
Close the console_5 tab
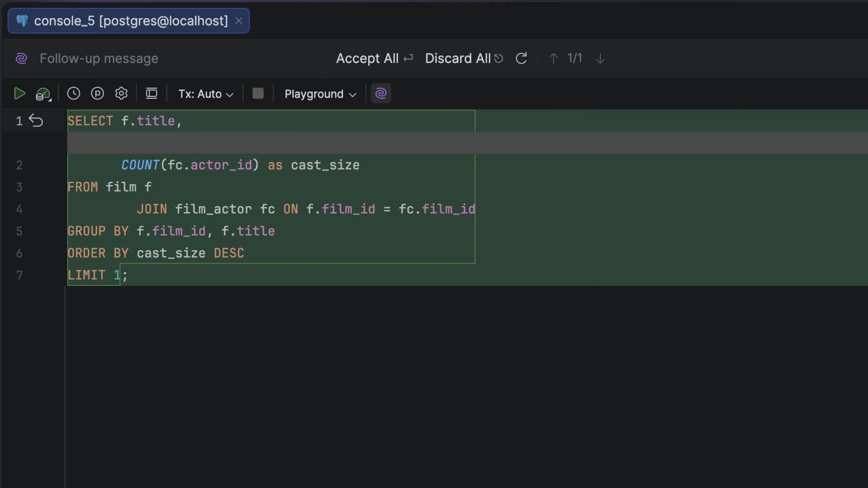[x=239, y=21]
